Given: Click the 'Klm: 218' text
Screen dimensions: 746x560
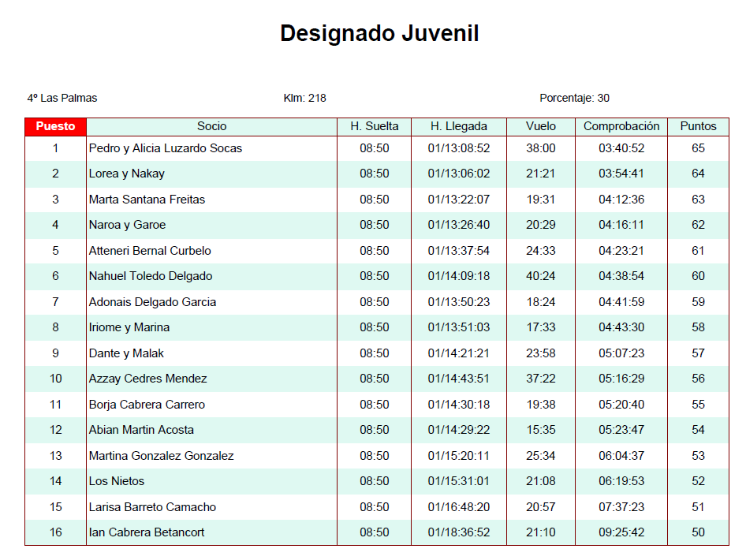Looking at the screenshot, I should tap(304, 98).
